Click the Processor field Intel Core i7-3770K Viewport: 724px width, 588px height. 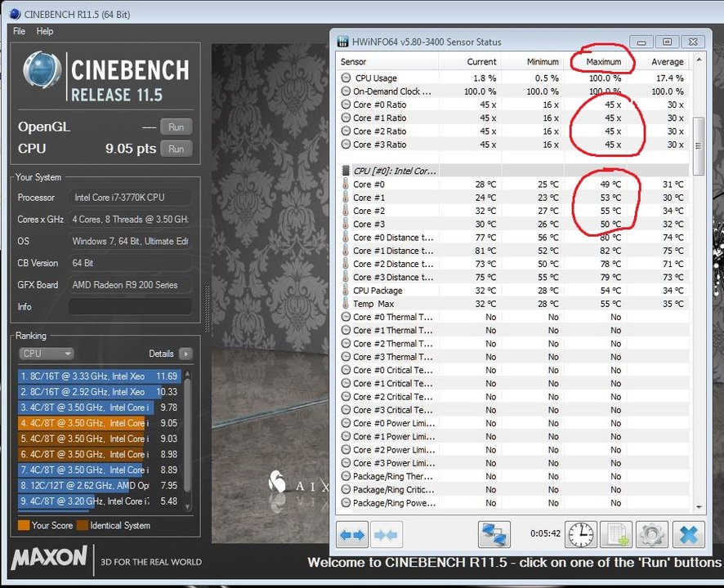(130, 198)
